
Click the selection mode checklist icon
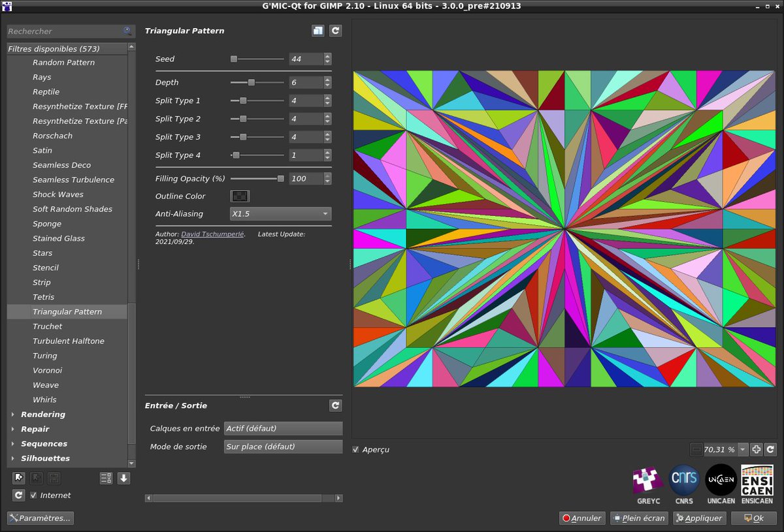coord(106,478)
